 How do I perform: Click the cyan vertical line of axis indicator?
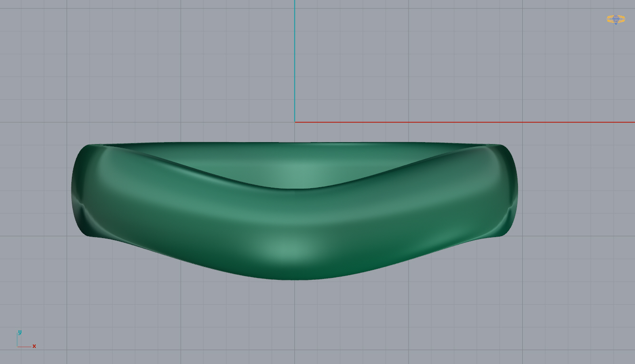click(x=18, y=340)
